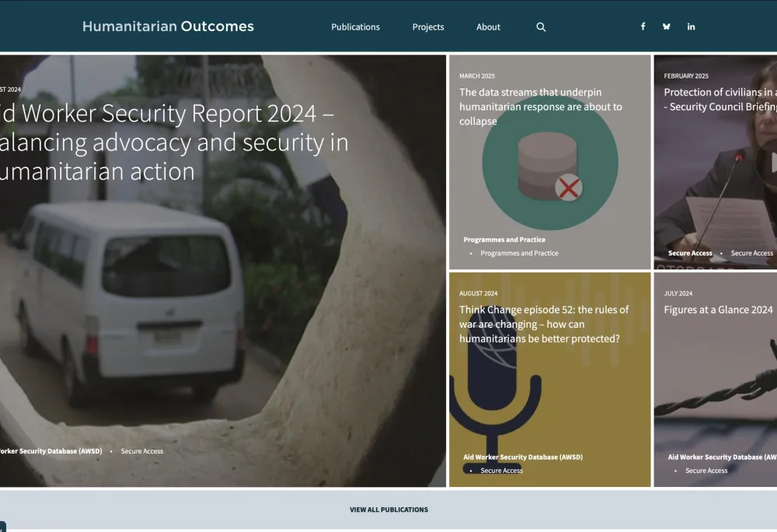Open Aid Worker Security Database tag on Figures card

pyautogui.click(x=722, y=457)
